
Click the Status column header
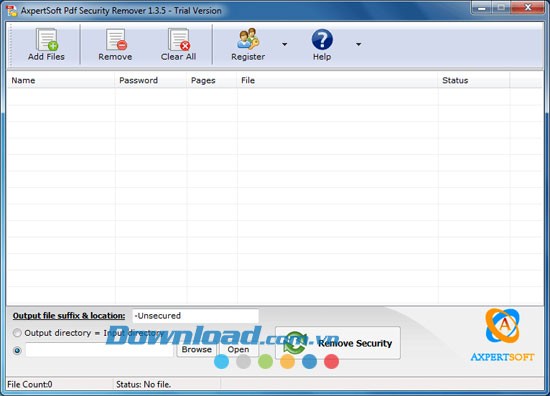(474, 80)
